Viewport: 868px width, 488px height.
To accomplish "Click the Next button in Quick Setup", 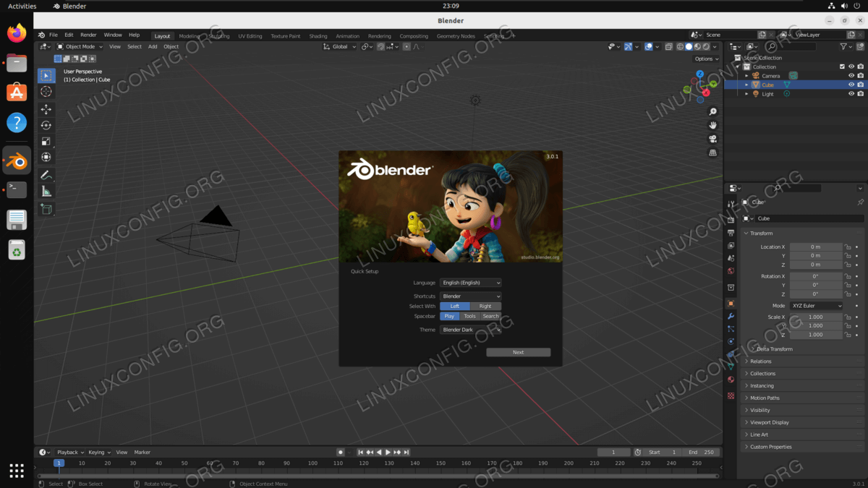I will (x=519, y=352).
